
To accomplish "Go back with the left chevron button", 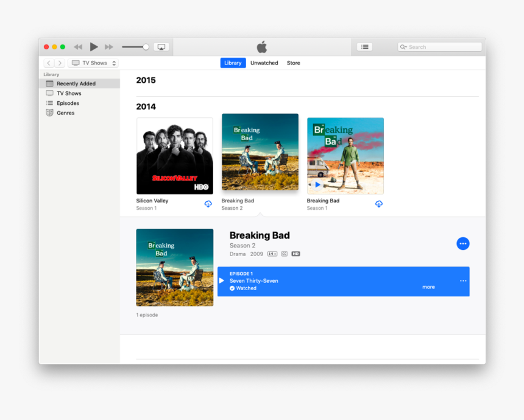I will 49,63.
